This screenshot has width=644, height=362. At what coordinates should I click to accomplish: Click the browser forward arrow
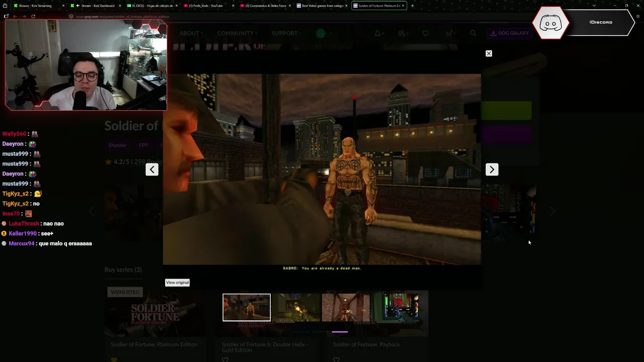pyautogui.click(x=24, y=16)
